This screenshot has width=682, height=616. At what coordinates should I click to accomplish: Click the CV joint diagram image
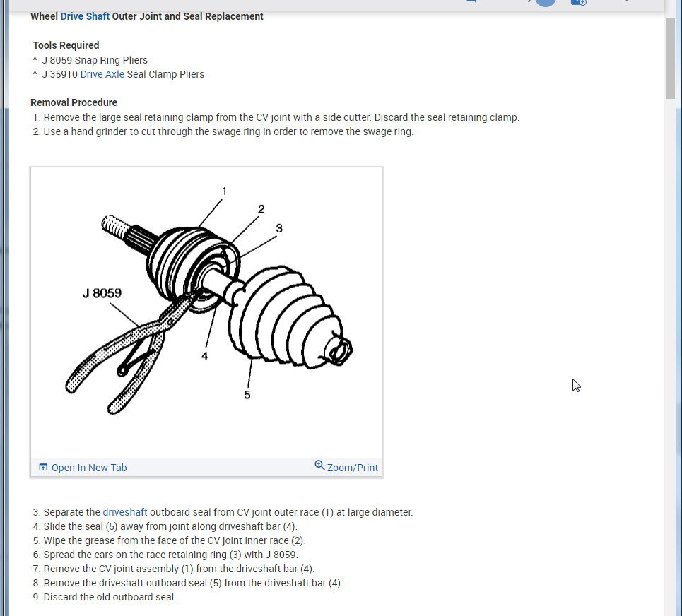(x=206, y=312)
